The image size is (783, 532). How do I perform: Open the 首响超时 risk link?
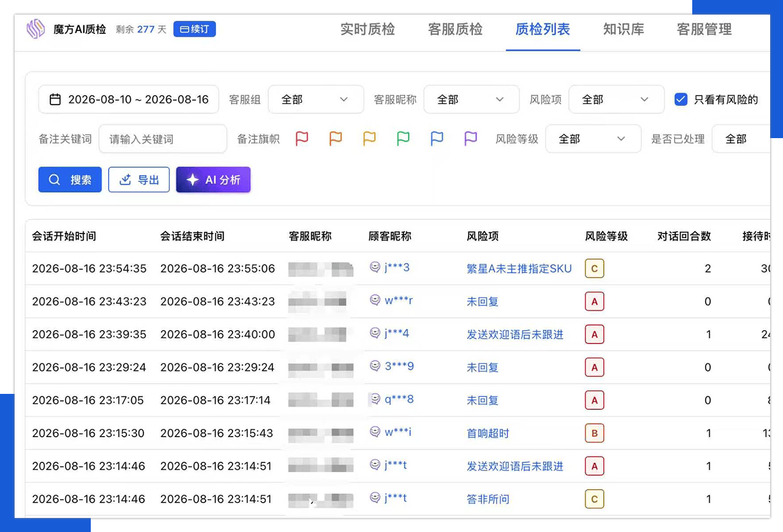click(488, 434)
